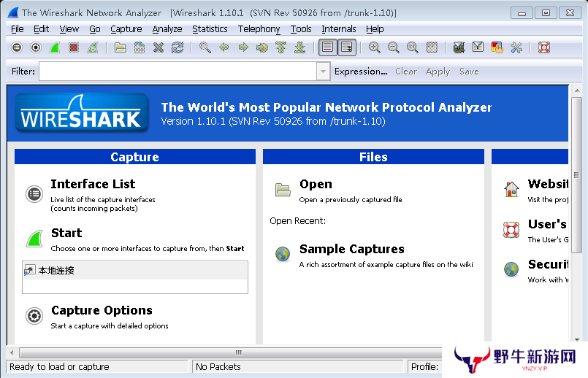Zoom out toolbar icon
588x378 pixels.
pyautogui.click(x=394, y=47)
